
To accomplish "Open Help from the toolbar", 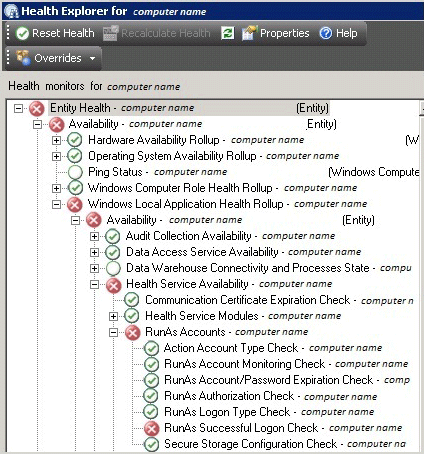I will pyautogui.click(x=338, y=33).
